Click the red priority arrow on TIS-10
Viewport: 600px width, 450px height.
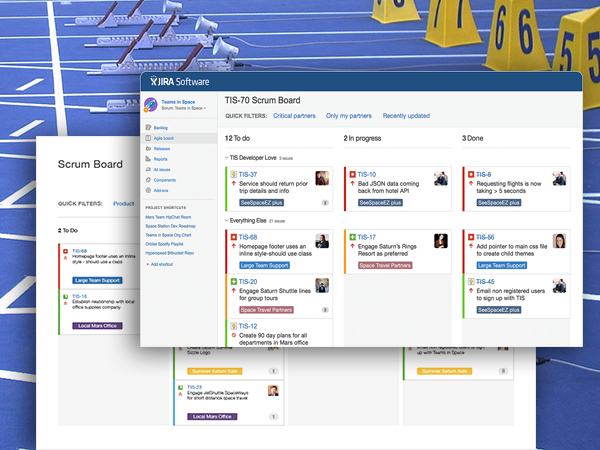(x=352, y=184)
